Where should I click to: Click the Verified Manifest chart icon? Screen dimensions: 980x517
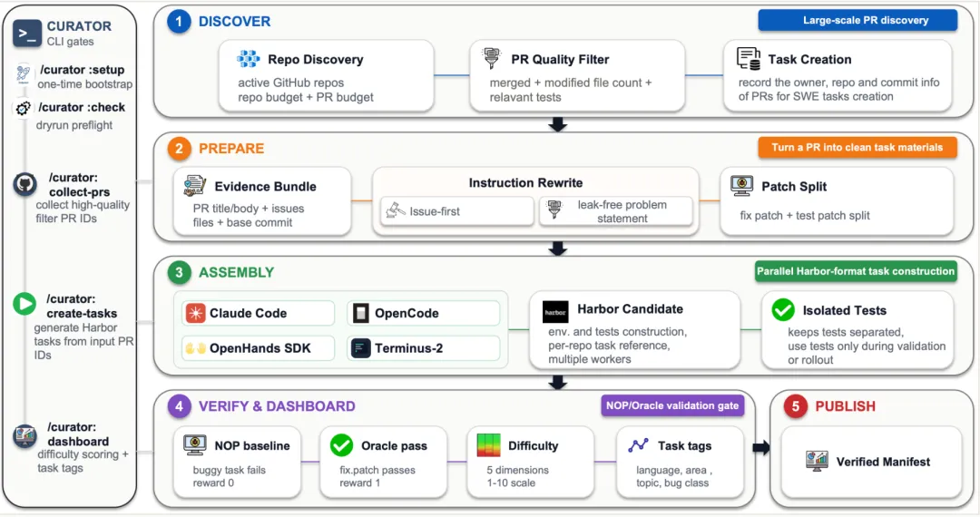817,461
